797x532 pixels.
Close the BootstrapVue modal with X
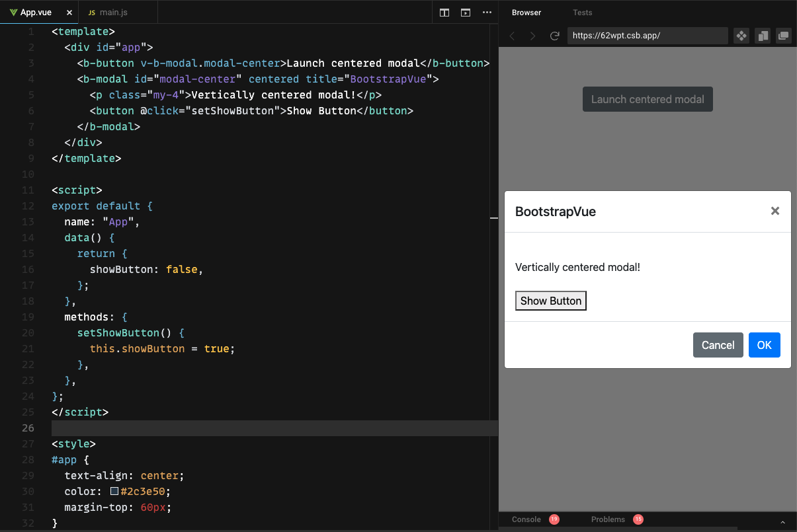(x=775, y=211)
